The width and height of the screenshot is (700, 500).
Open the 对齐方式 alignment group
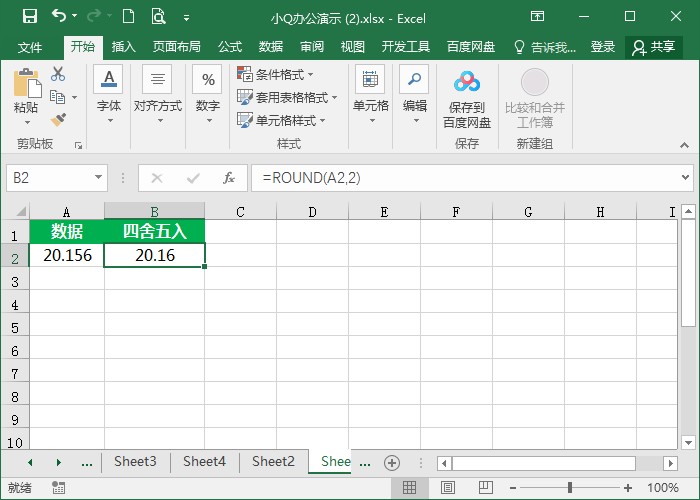(x=158, y=95)
